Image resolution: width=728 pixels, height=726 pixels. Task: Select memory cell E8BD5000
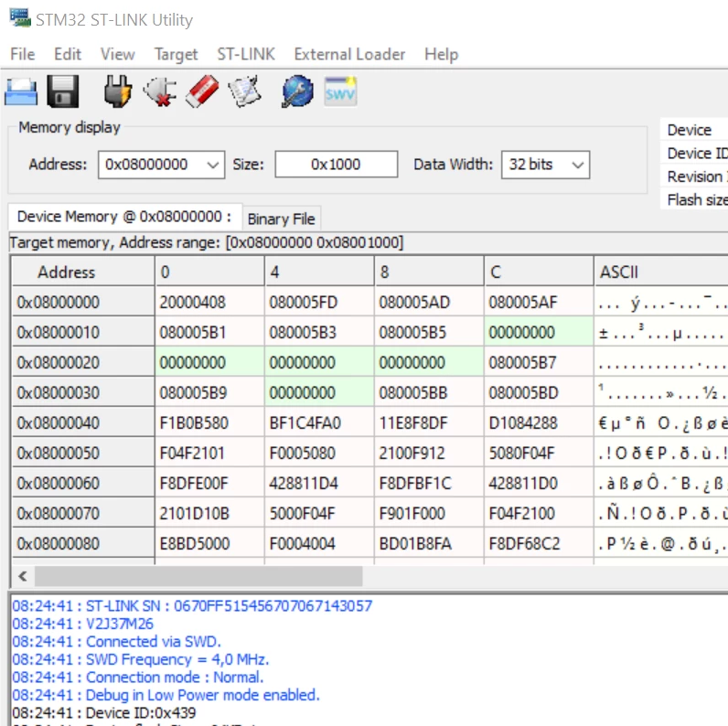pos(209,543)
